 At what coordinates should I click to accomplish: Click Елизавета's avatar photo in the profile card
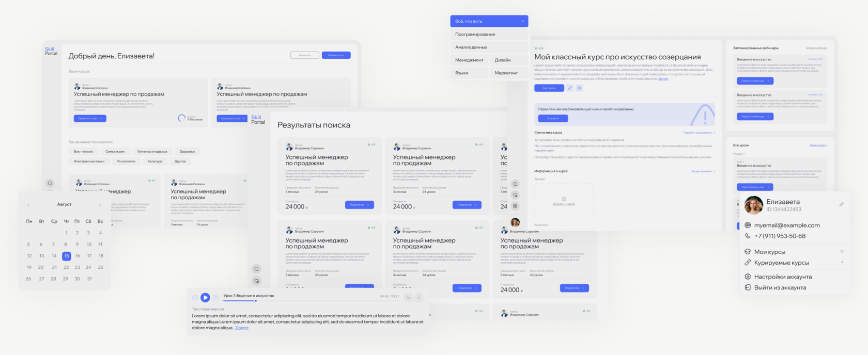pyautogui.click(x=753, y=205)
